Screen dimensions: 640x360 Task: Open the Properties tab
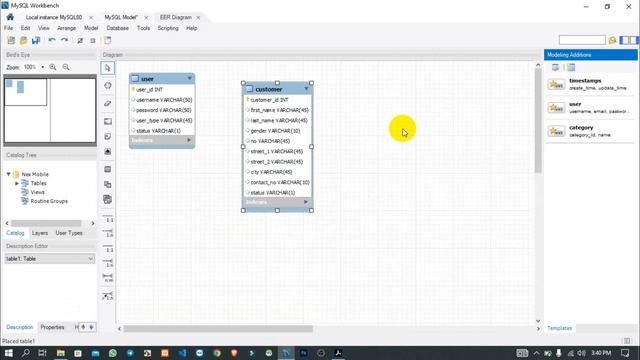[x=52, y=327]
